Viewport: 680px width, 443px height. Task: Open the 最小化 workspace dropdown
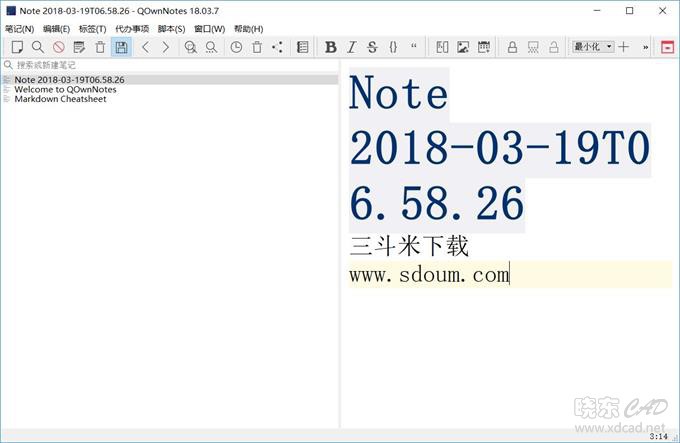click(x=593, y=46)
